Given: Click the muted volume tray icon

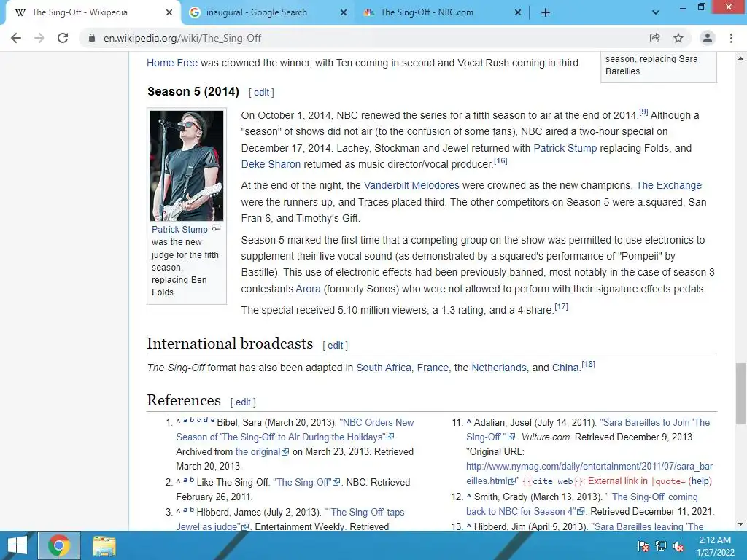Looking at the screenshot, I should point(678,546).
